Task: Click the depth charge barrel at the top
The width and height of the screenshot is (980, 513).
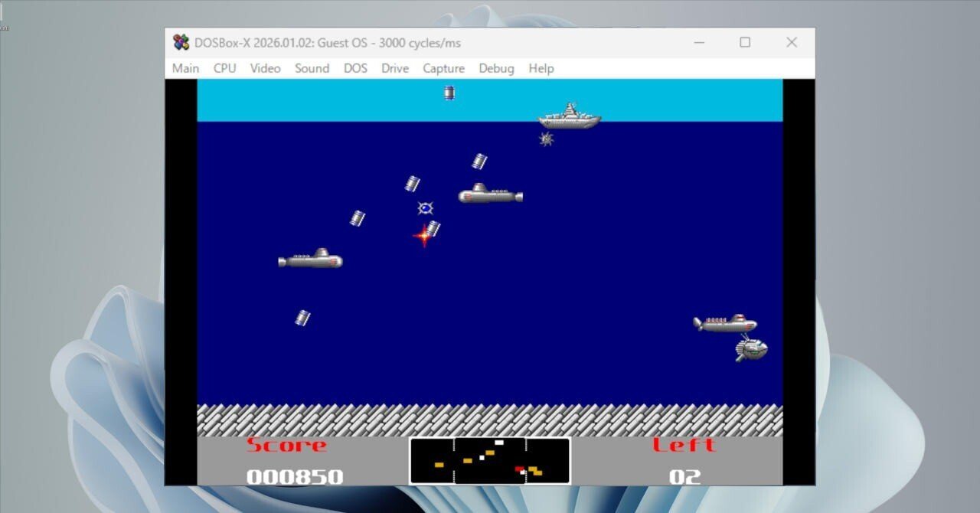Action: (x=448, y=92)
